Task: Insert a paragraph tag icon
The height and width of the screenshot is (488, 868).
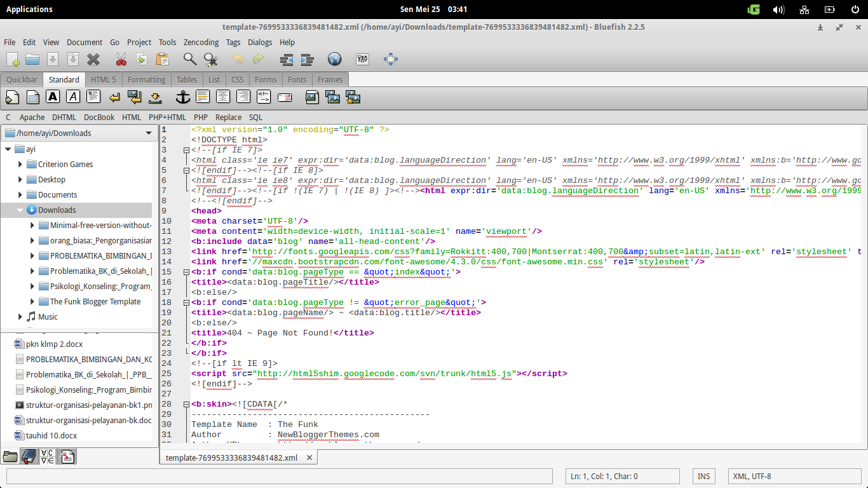Action: pyautogui.click(x=94, y=97)
